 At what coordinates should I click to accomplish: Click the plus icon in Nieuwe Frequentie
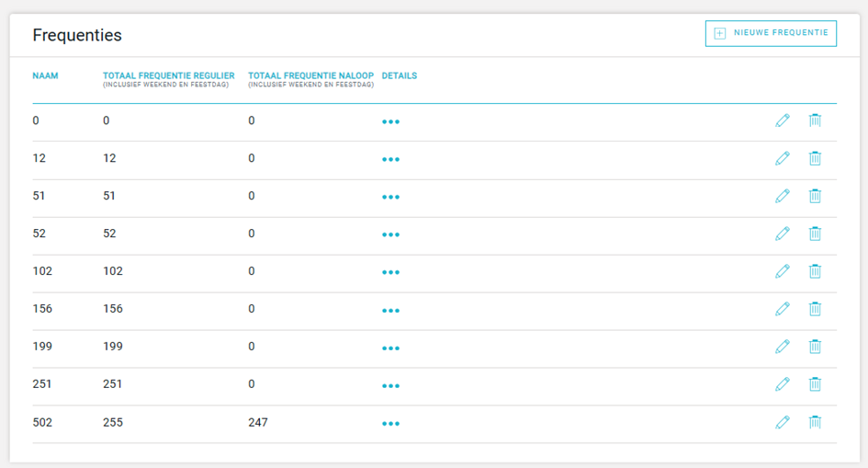click(719, 33)
